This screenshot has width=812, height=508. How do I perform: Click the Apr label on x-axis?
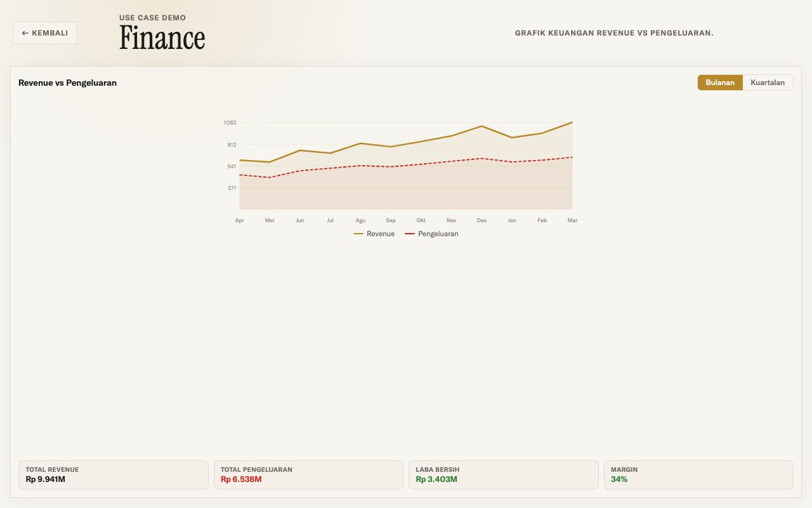click(239, 220)
